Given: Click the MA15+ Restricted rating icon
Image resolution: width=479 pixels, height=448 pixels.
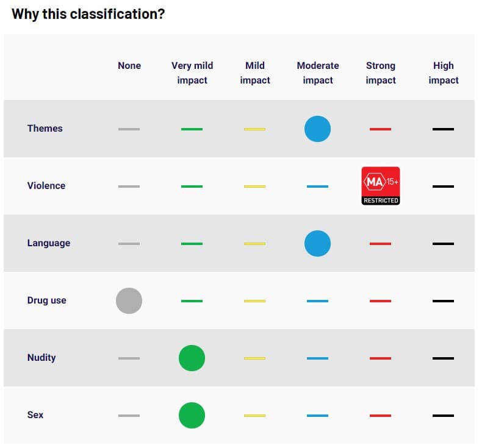Looking at the screenshot, I should pos(380,186).
